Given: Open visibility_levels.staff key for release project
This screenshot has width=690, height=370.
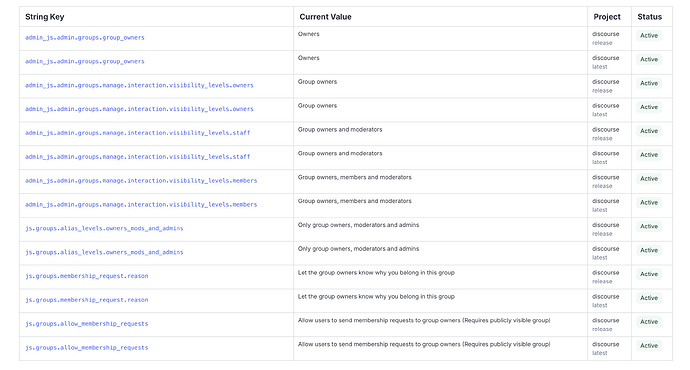Looking at the screenshot, I should 137,132.
